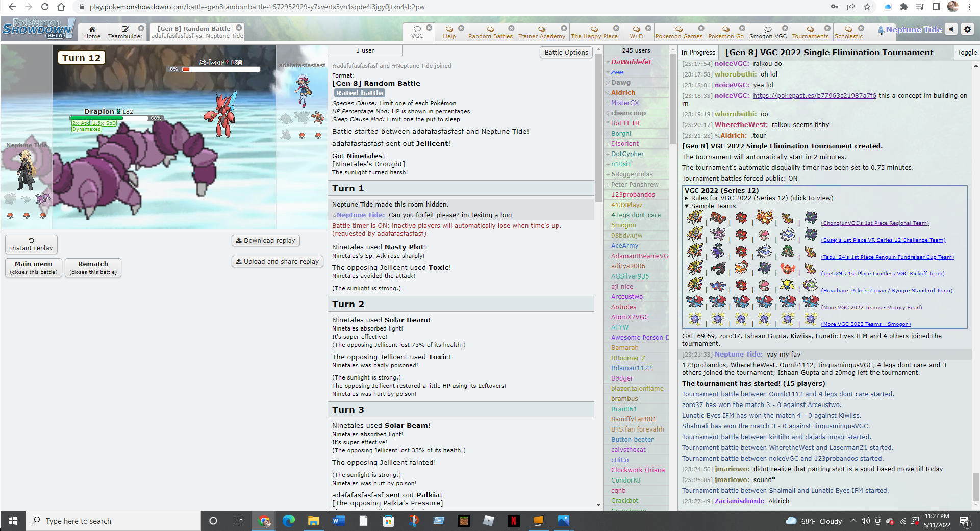Open the Neptune Tide username menu
The height and width of the screenshot is (531, 980).
(x=910, y=30)
